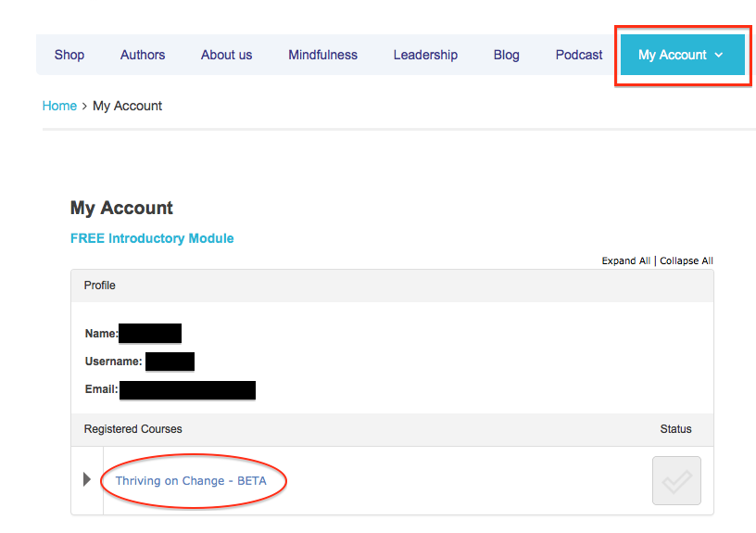This screenshot has height=533, width=756.
Task: Go to the Authors page
Action: click(x=143, y=55)
